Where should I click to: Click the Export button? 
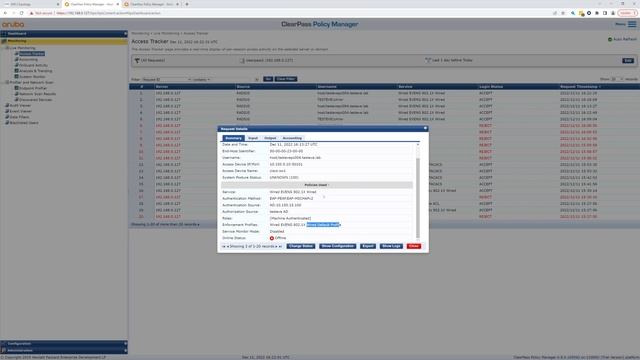coord(368,246)
